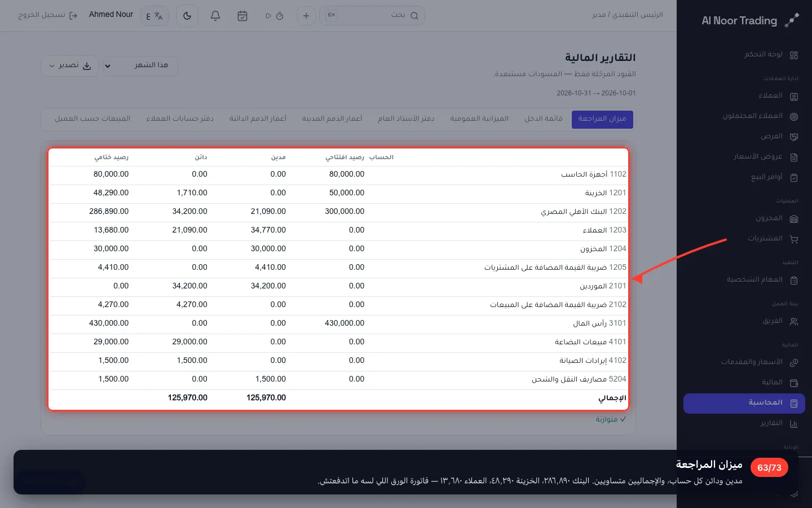
Task: Click the Al Noor Trading logo icon
Action: pos(792,20)
